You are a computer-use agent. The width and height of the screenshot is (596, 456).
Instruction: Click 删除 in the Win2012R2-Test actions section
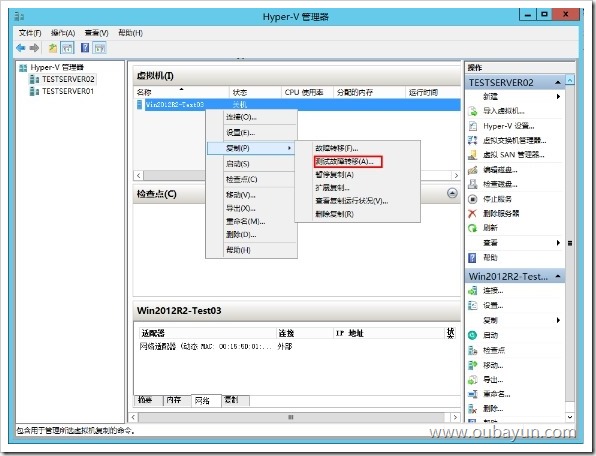pos(493,408)
